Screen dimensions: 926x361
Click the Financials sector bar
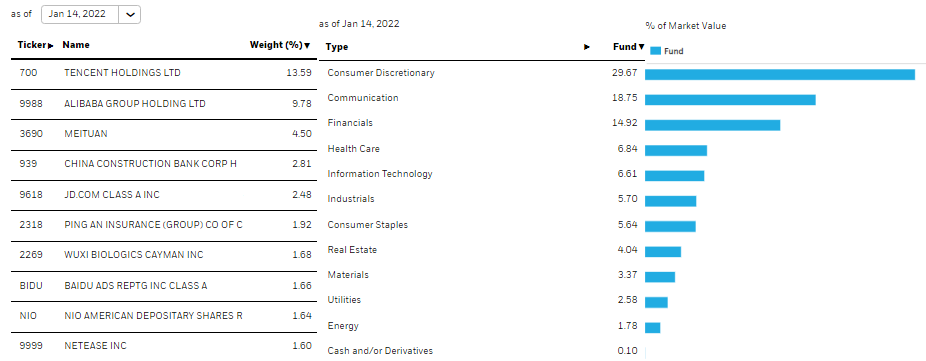click(x=712, y=125)
